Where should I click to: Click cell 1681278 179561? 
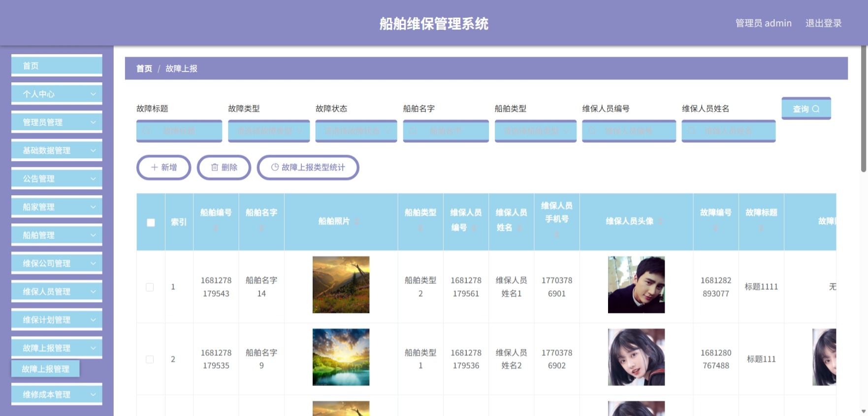[466, 287]
